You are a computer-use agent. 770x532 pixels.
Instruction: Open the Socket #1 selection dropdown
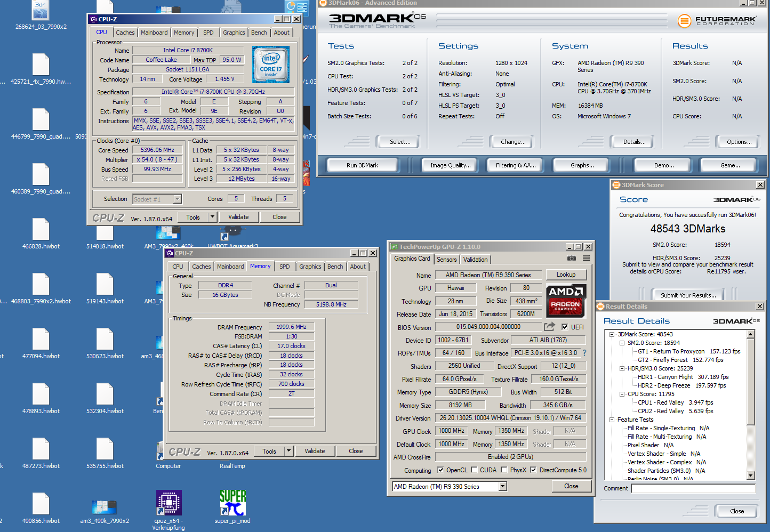[x=178, y=199]
